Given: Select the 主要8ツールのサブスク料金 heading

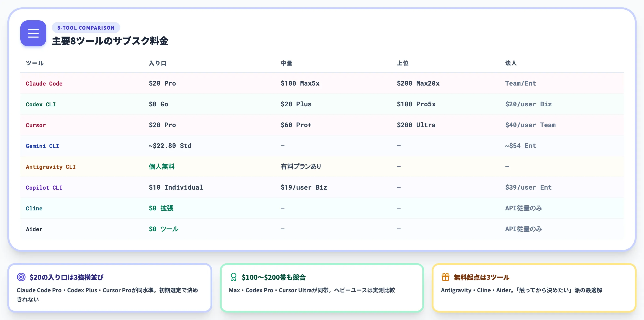Looking at the screenshot, I should [110, 41].
